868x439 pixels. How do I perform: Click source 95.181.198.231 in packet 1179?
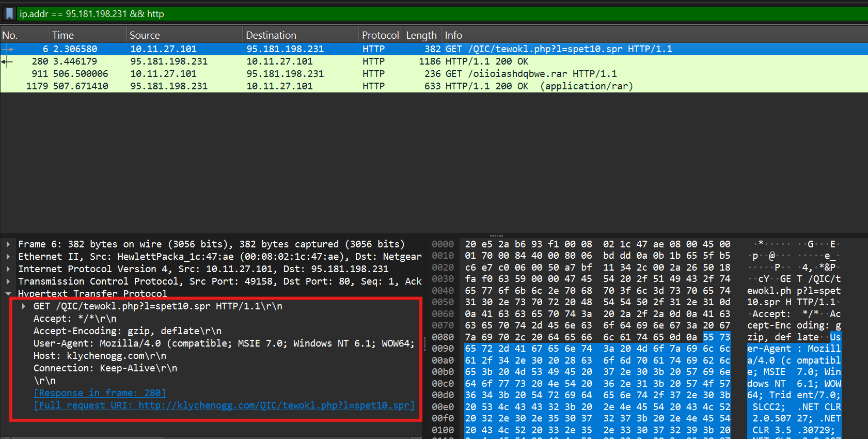pyautogui.click(x=169, y=86)
